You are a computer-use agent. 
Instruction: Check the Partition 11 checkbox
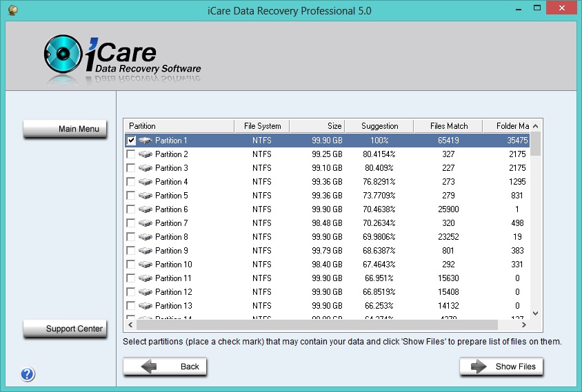click(x=131, y=278)
